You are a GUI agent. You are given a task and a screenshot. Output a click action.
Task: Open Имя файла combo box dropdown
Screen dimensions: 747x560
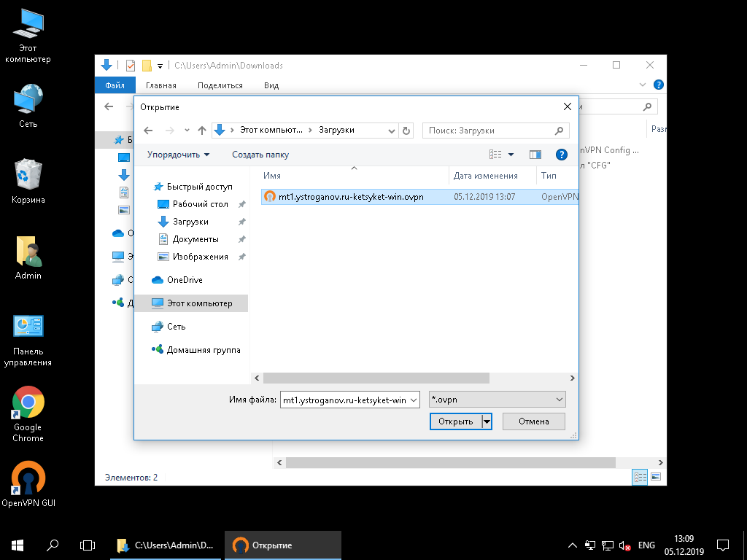coord(414,400)
